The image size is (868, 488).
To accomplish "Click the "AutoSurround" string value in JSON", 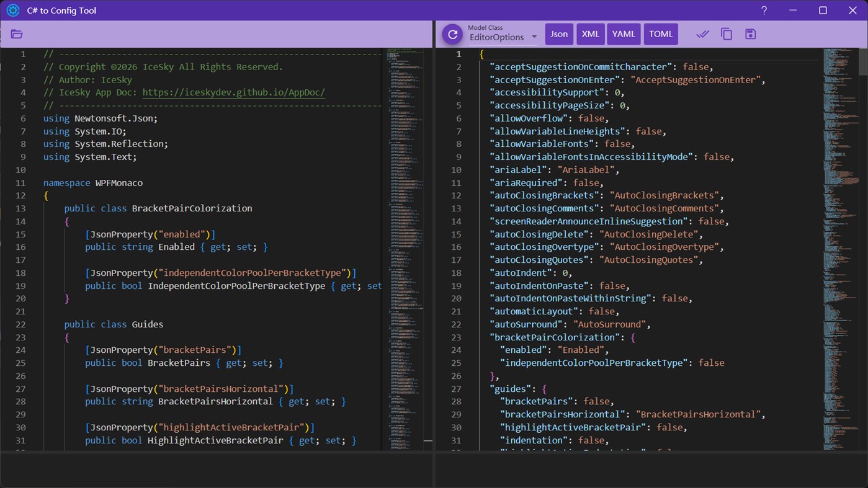I will [609, 324].
